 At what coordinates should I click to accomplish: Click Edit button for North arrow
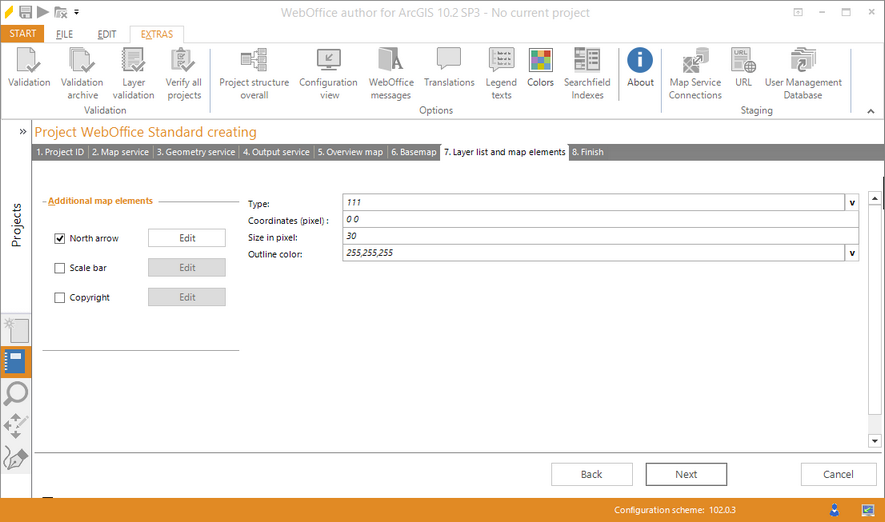[187, 238]
